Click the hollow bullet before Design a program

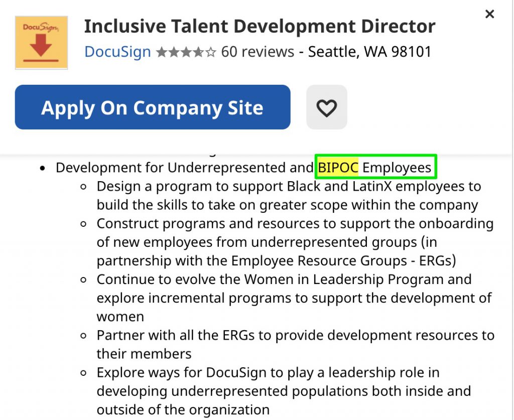pyautogui.click(x=84, y=187)
